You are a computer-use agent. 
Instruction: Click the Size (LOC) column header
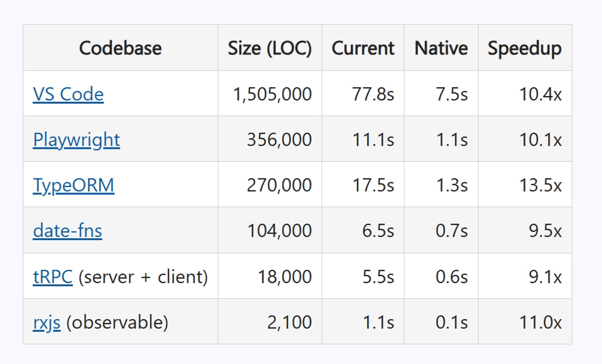pyautogui.click(x=270, y=48)
